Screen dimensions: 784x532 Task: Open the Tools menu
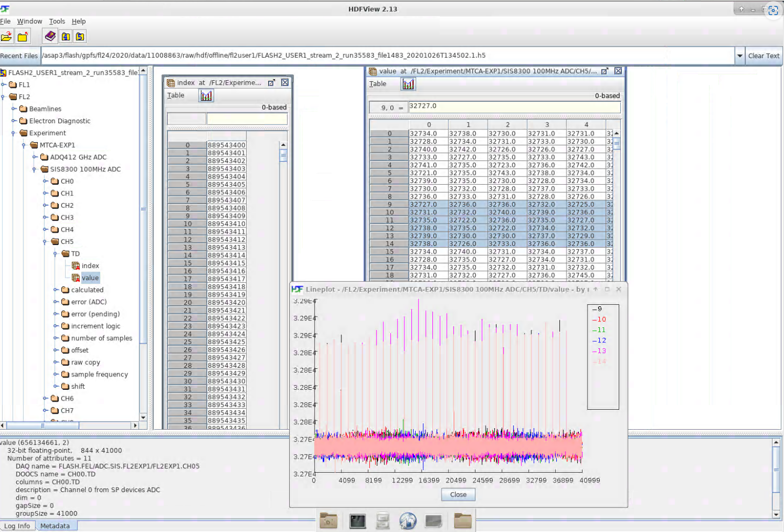57,22
